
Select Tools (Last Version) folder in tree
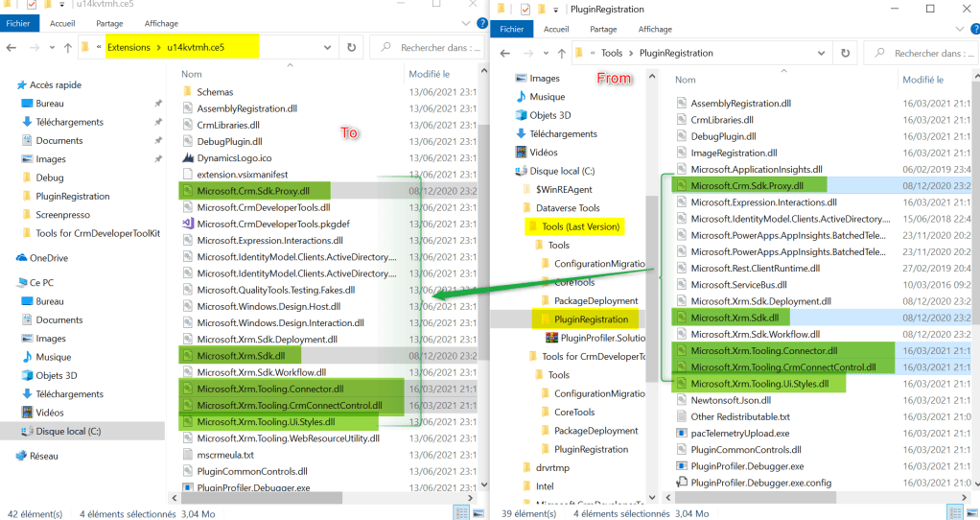point(580,226)
